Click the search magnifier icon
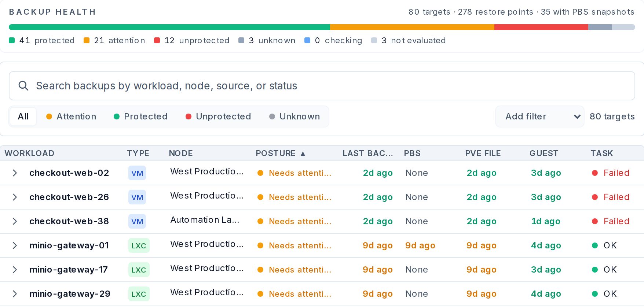644x307 pixels. coord(23,86)
